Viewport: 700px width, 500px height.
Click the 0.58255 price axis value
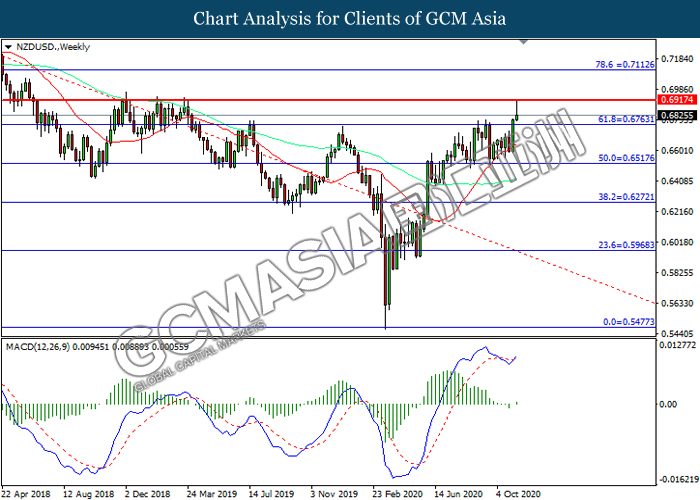(677, 273)
